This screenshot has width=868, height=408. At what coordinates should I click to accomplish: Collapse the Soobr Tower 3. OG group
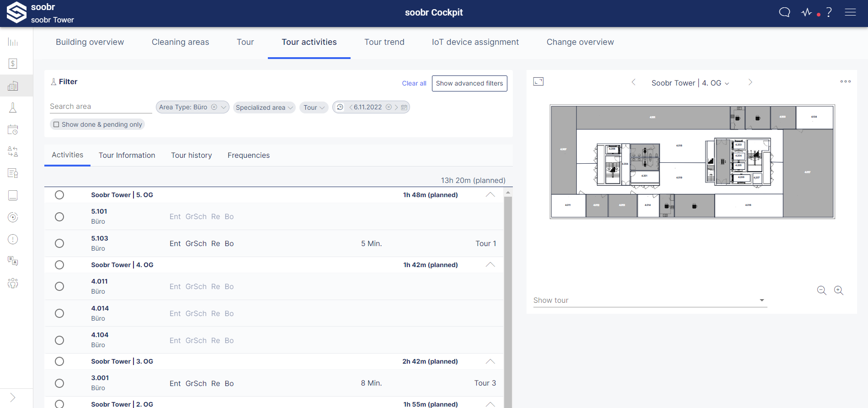coord(490,361)
